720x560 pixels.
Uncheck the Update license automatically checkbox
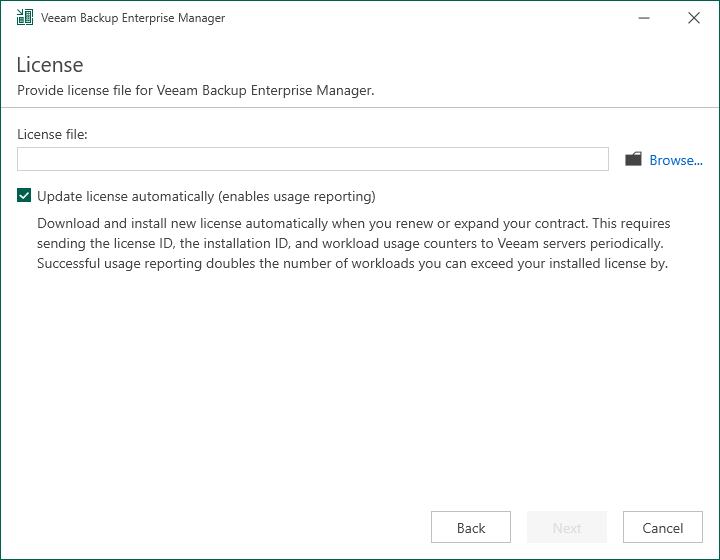tap(24, 195)
